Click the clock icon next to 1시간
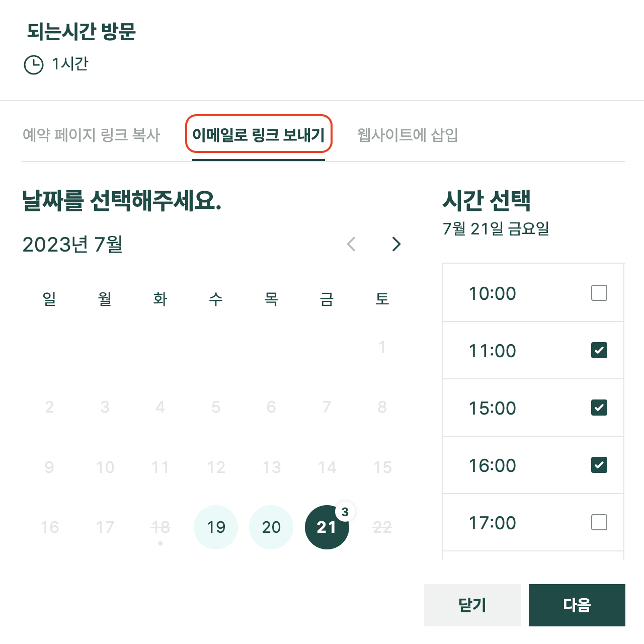The image size is (644, 644). (x=34, y=65)
